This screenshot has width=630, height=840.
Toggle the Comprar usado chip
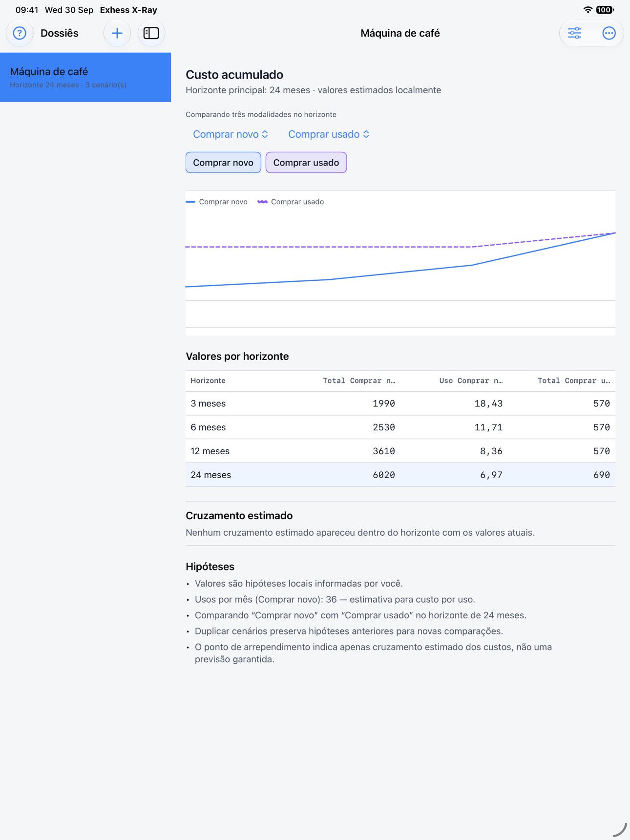coord(306,163)
